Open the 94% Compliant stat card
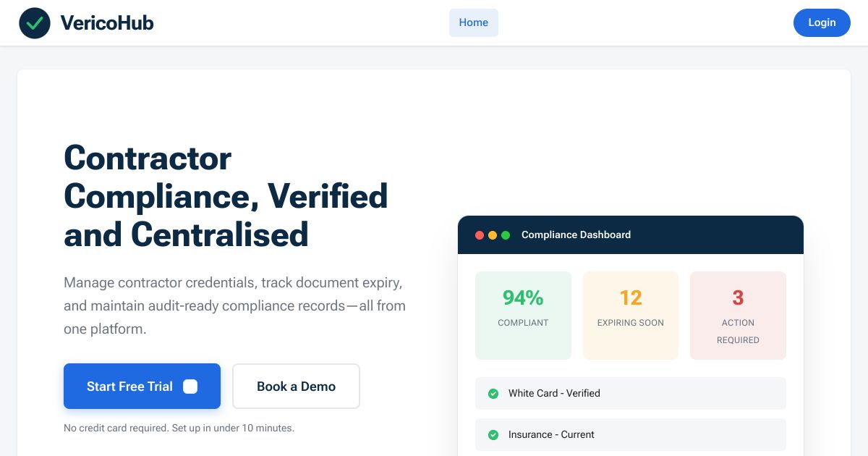 click(523, 315)
